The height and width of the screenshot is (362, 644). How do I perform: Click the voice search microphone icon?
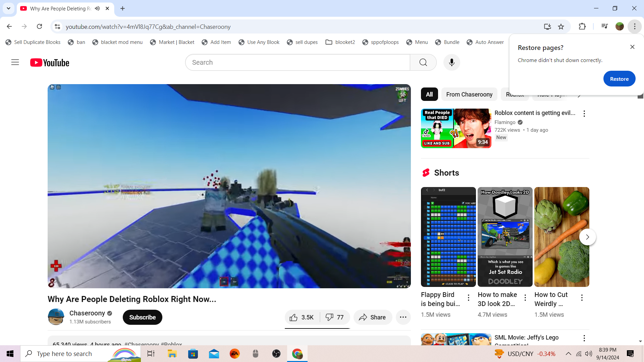(x=451, y=62)
